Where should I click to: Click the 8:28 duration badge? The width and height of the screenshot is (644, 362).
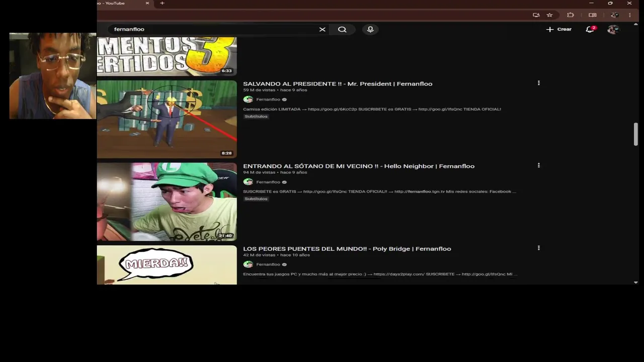point(226,153)
